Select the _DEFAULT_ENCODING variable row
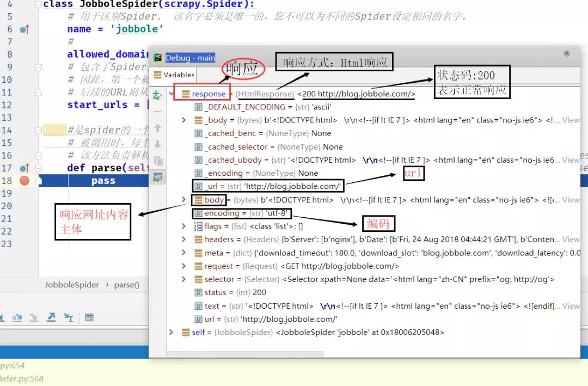588x386 pixels. [262, 107]
